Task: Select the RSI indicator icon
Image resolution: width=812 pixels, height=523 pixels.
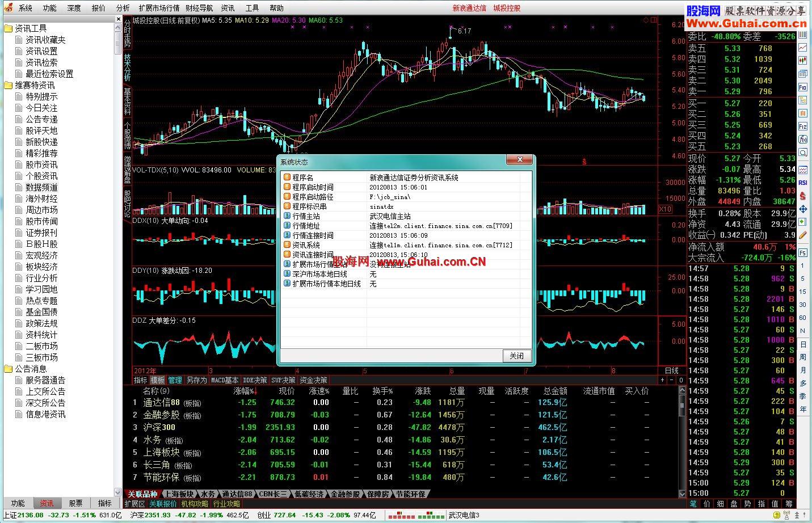Action: click(803, 182)
